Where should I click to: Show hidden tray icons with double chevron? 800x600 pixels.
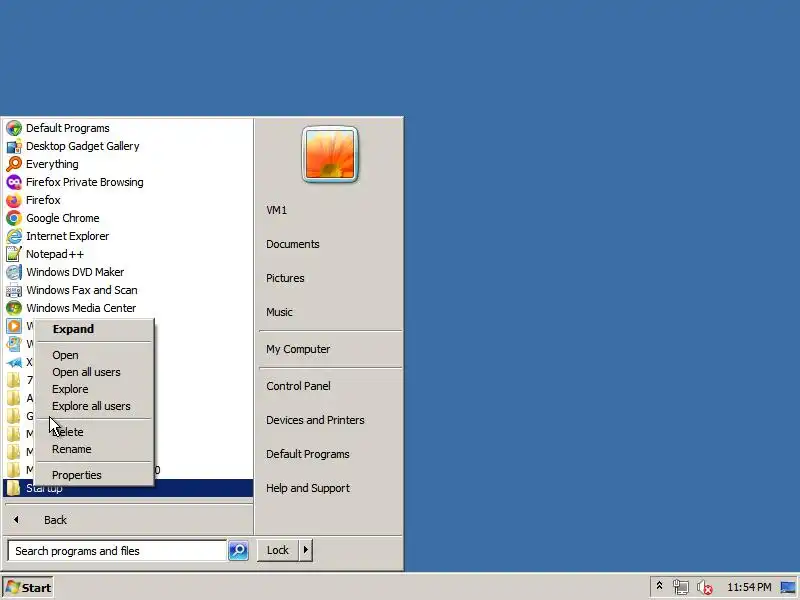[x=659, y=586]
